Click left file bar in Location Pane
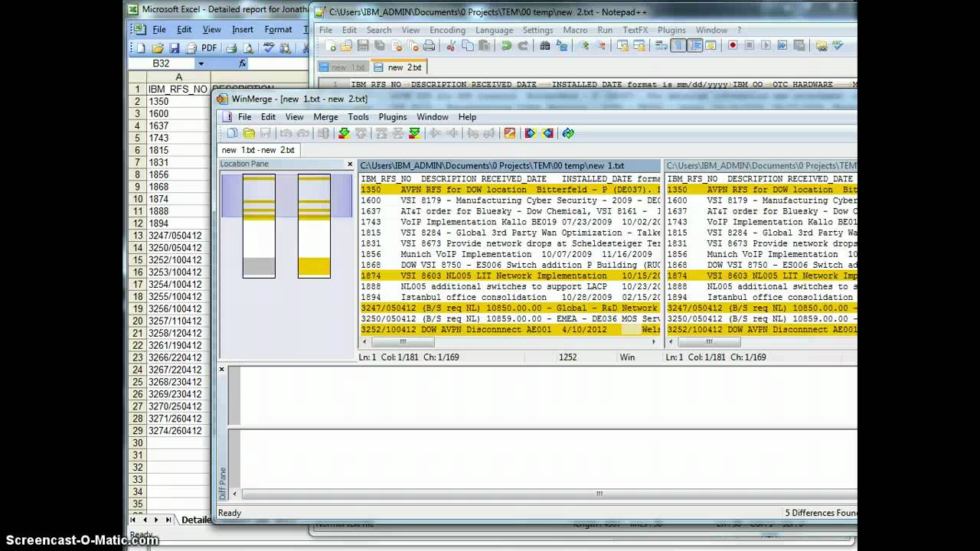Viewport: 980px width, 551px height. coord(259,226)
